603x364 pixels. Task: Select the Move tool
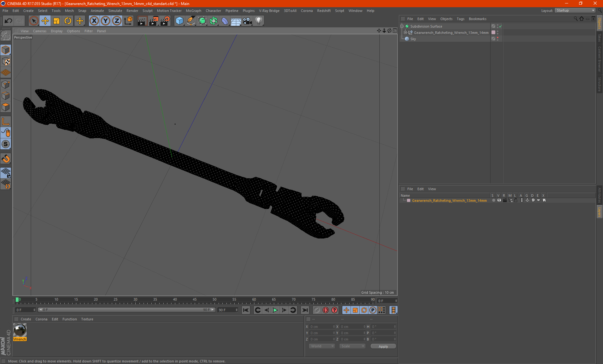[45, 21]
